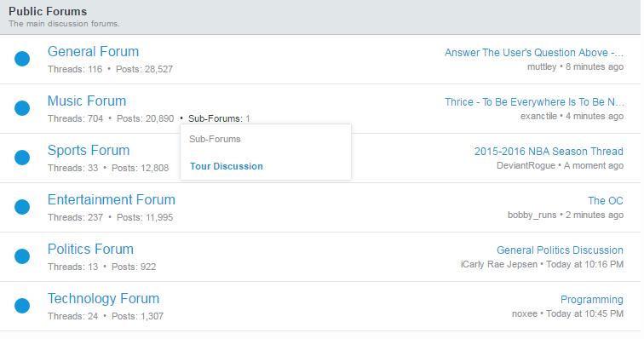Open latest thread "Answer The User's Question Above"
Viewport: 644px width, 339px height.
point(534,53)
